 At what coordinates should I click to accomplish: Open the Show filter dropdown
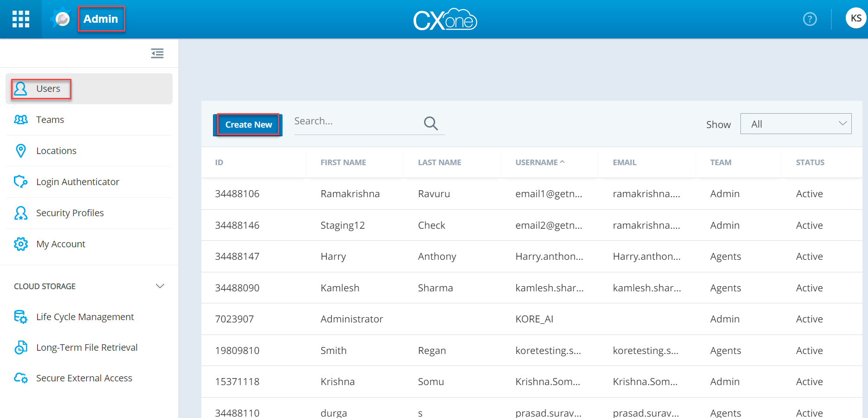coord(796,124)
